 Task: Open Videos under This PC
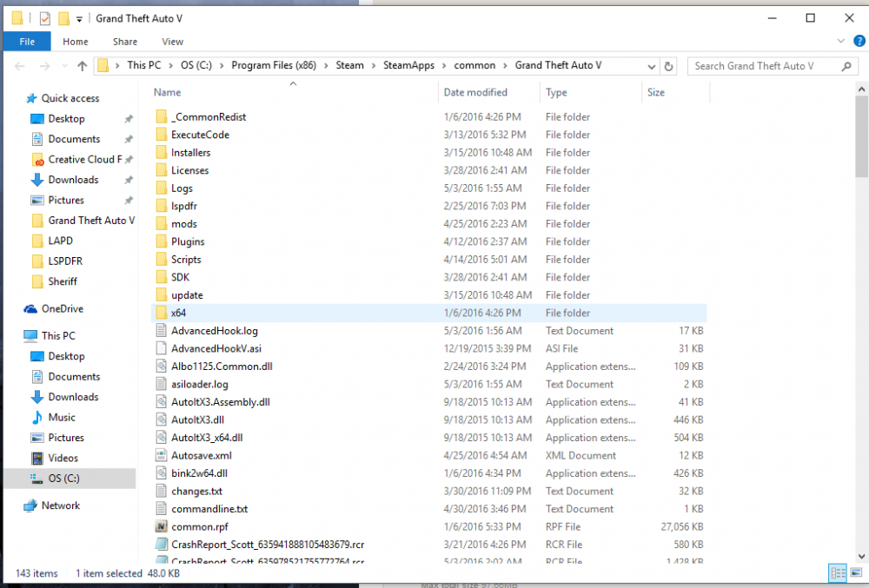click(x=63, y=459)
